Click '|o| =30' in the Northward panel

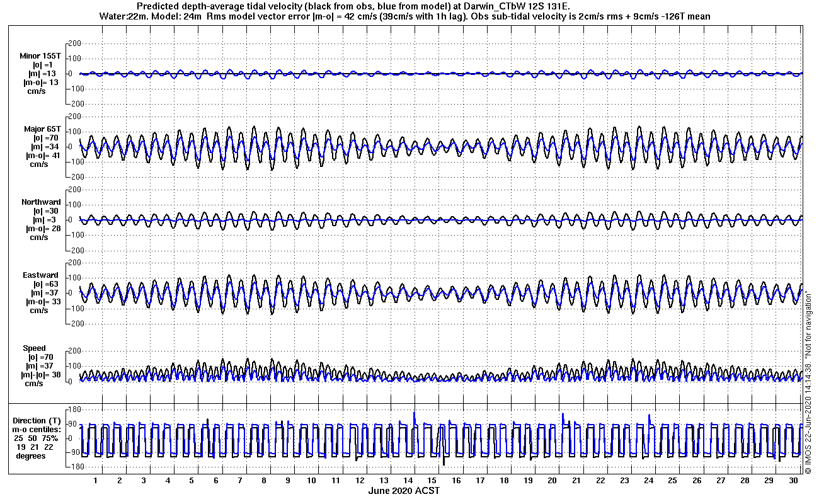pos(45,211)
